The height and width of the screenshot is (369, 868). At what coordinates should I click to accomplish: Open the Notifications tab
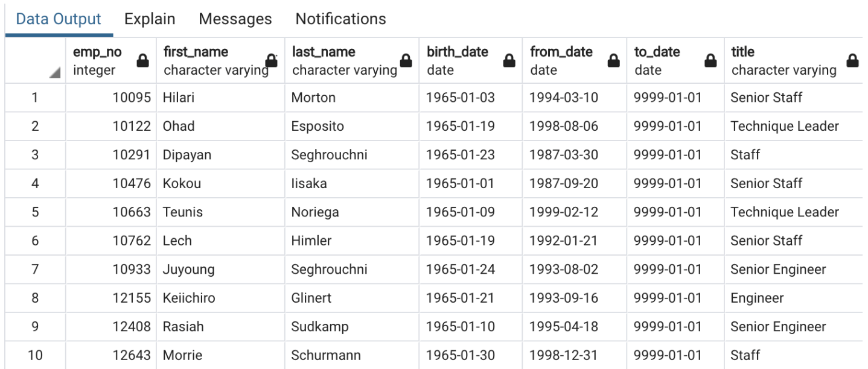coord(340,19)
